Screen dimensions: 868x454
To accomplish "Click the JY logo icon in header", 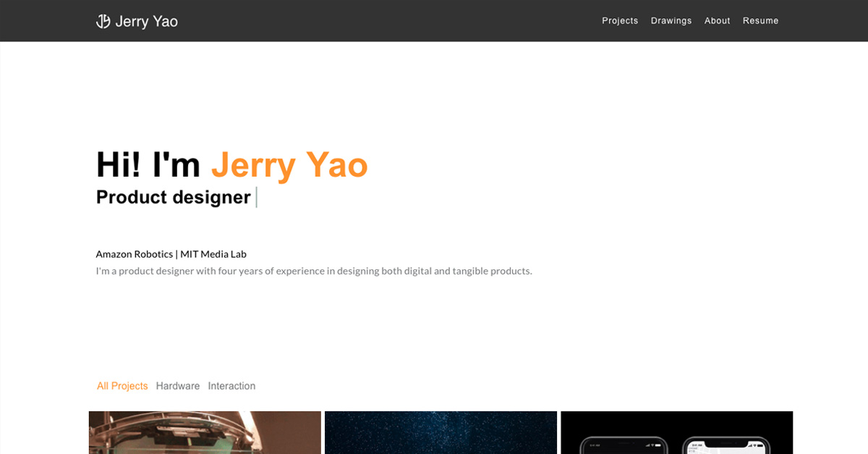I will [103, 21].
